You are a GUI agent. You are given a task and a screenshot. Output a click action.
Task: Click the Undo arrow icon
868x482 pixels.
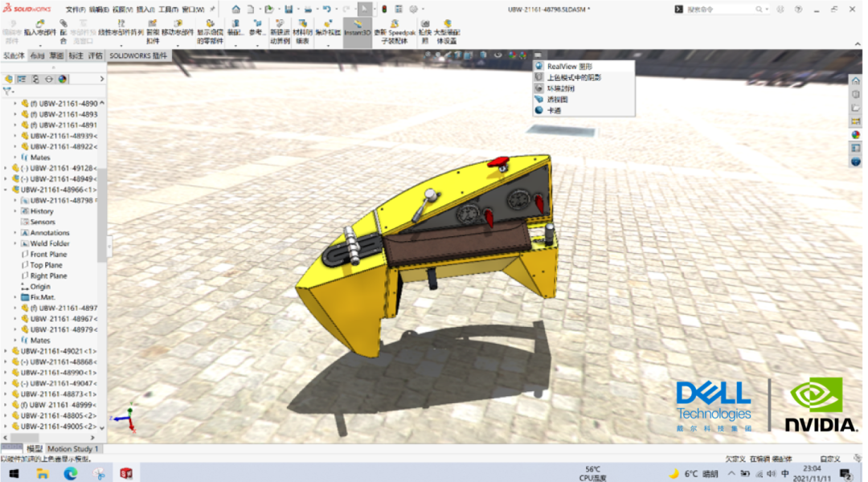coord(326,9)
